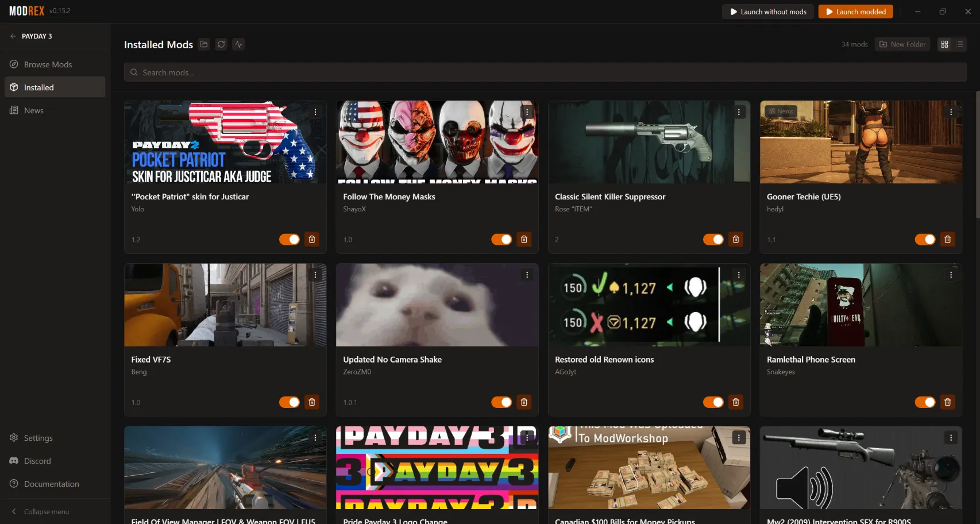Switch to list view layout
The width and height of the screenshot is (980, 524).
(x=959, y=44)
